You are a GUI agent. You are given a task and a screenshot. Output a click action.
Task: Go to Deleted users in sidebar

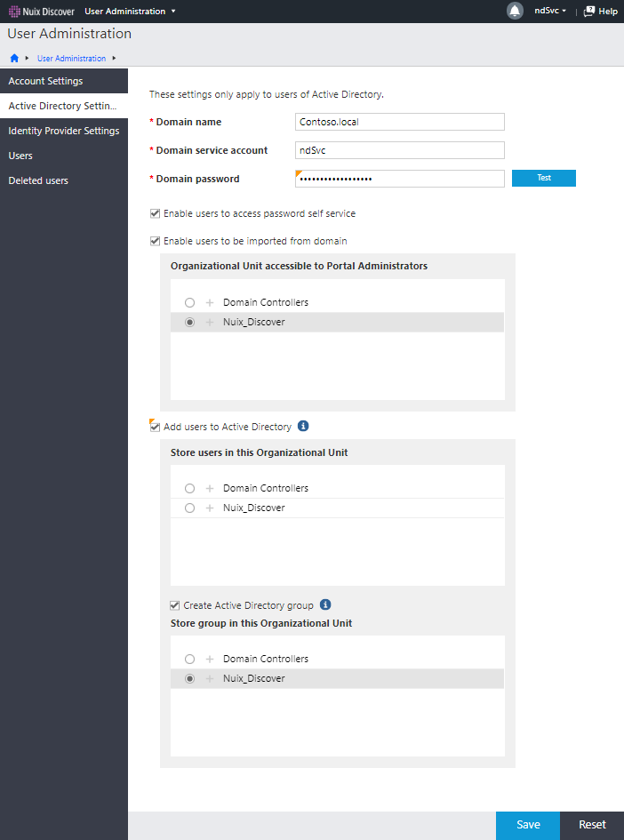coord(38,180)
